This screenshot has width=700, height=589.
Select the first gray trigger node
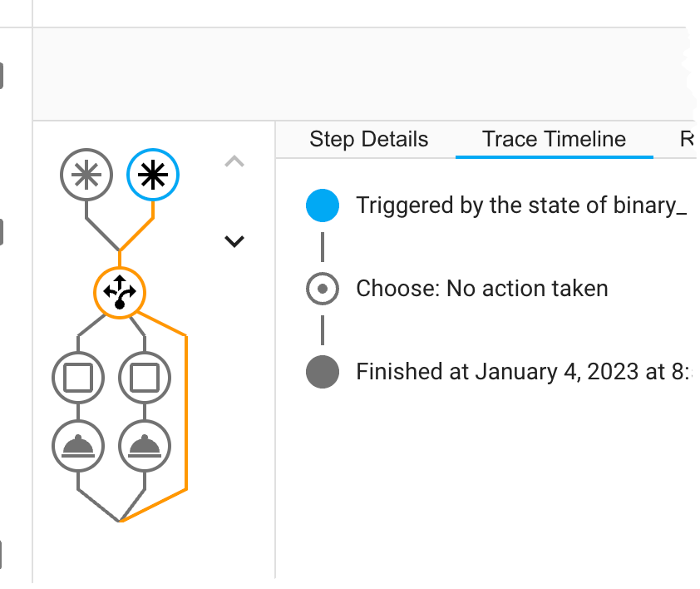click(x=86, y=176)
